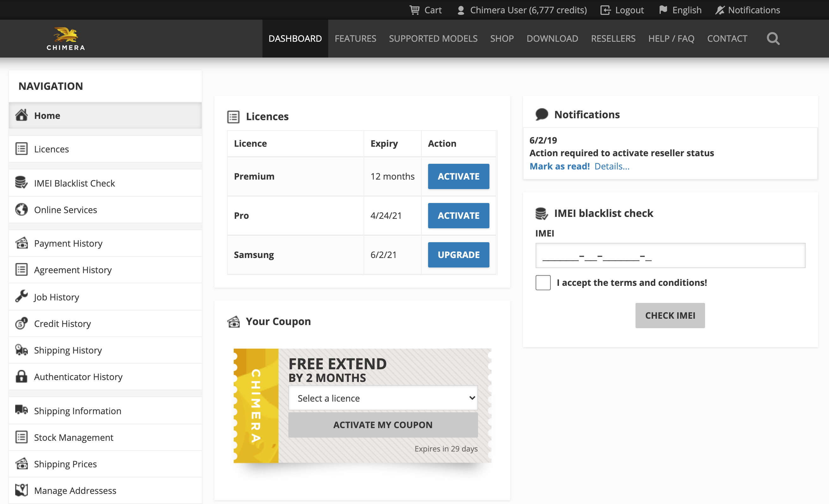Click the Your Coupon panel icon
Viewport: 829px width, 504px height.
click(x=234, y=322)
